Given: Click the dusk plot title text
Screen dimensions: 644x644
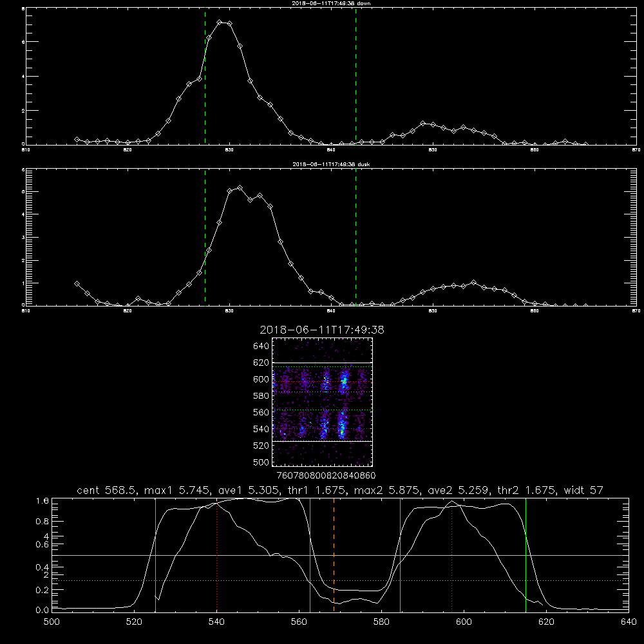Looking at the screenshot, I should (x=331, y=164).
